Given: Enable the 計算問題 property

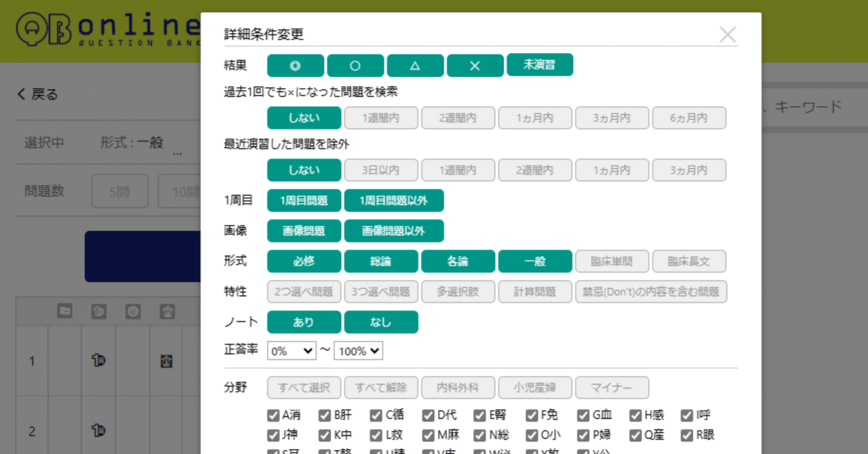Looking at the screenshot, I should tap(535, 292).
